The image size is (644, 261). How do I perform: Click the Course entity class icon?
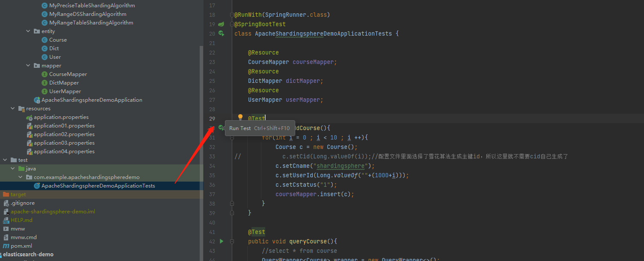45,40
